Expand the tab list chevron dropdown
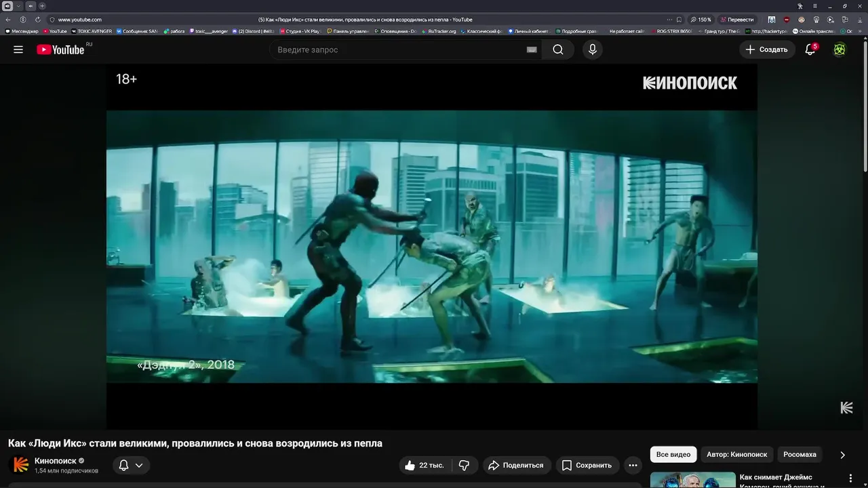Viewport: 868px width, 488px height. pos(18,5)
